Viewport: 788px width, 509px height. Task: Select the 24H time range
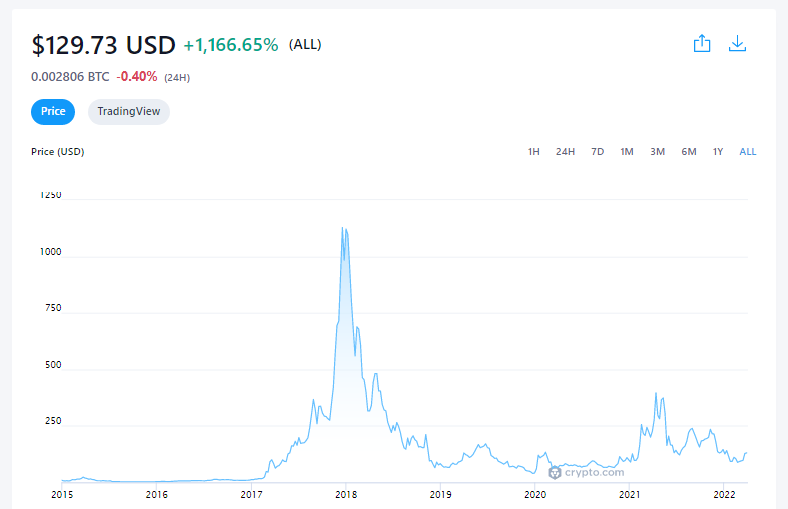pyautogui.click(x=565, y=152)
